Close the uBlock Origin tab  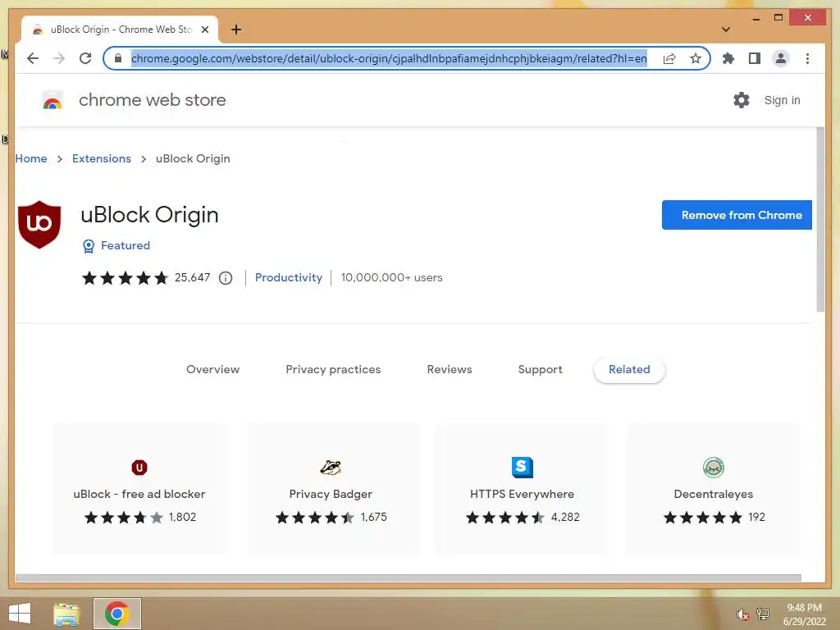point(204,30)
